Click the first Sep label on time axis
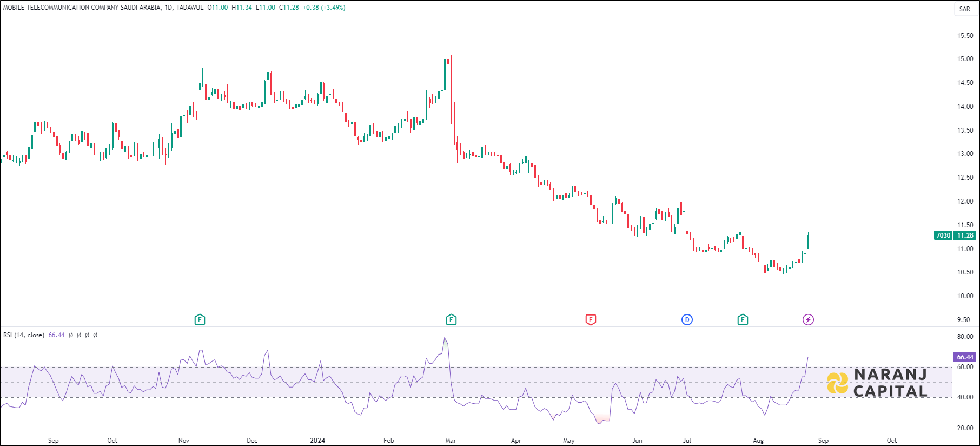Screen dimensions: 980x446 click(x=53, y=441)
